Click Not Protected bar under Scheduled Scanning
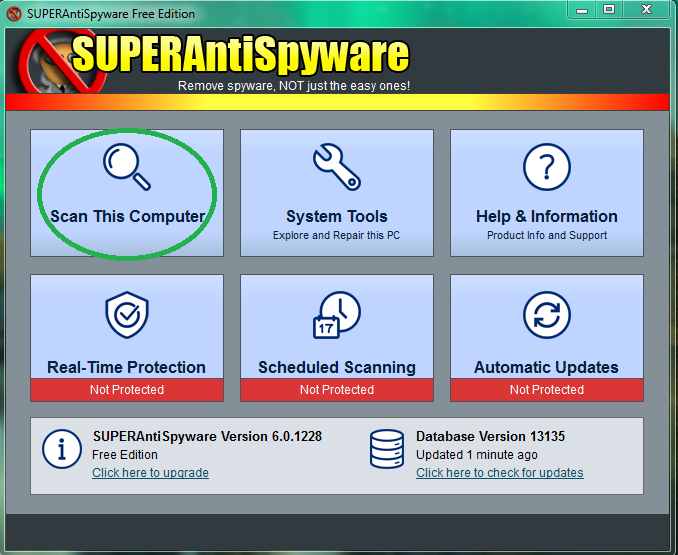Viewport: 678px width, 555px height. 337,390
